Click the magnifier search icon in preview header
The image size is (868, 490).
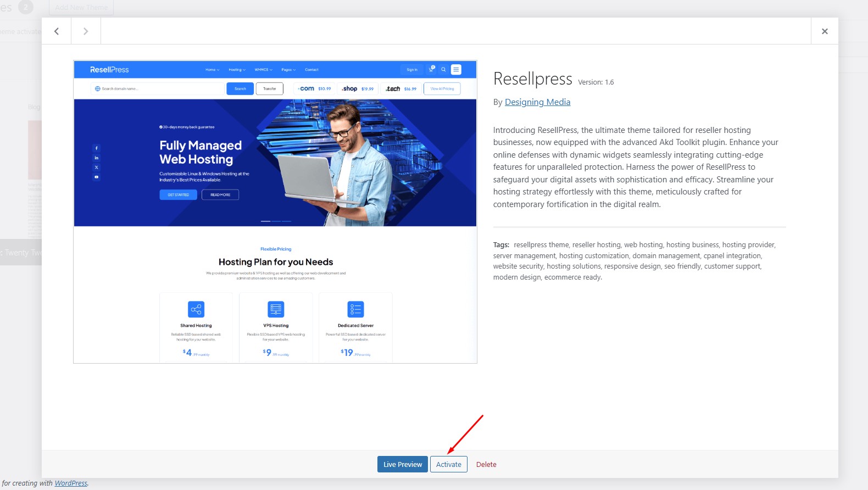[x=443, y=70]
